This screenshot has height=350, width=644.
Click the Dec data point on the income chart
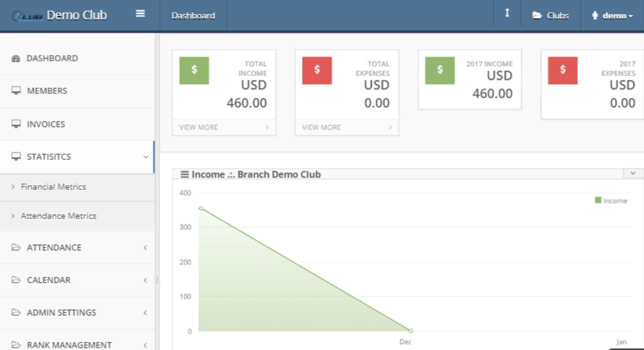(x=410, y=331)
